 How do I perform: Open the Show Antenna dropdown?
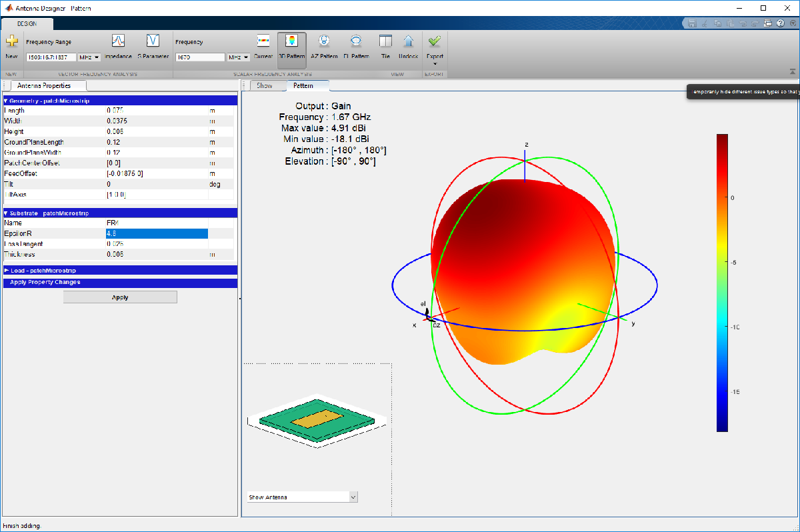click(353, 497)
